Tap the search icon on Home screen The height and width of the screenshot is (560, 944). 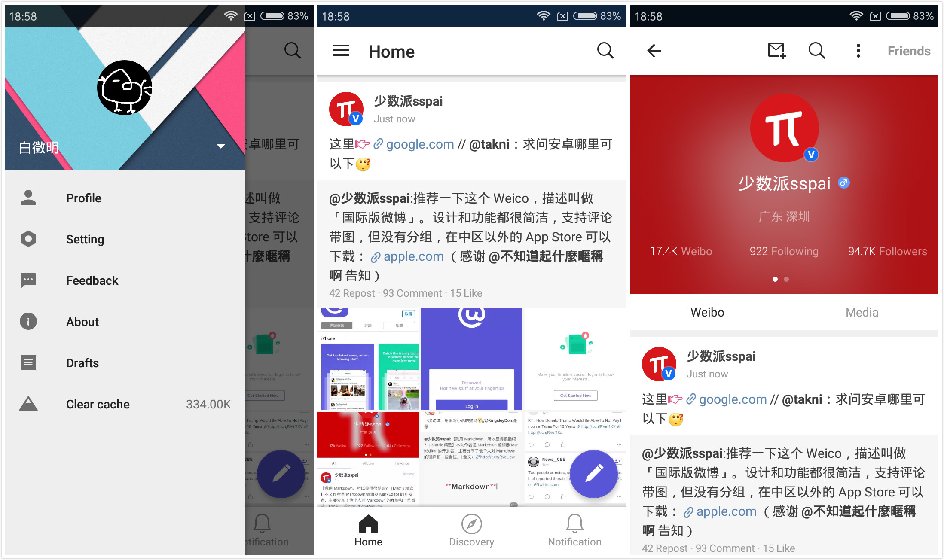(x=605, y=51)
